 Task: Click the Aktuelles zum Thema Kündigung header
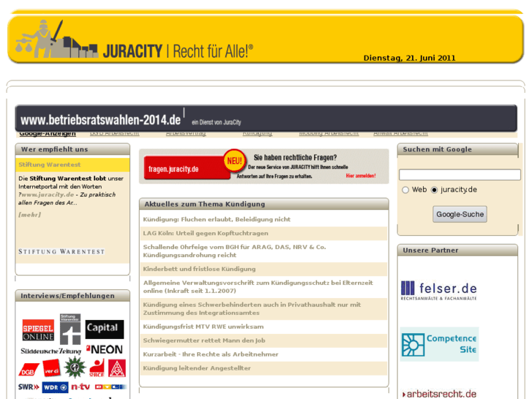point(264,204)
